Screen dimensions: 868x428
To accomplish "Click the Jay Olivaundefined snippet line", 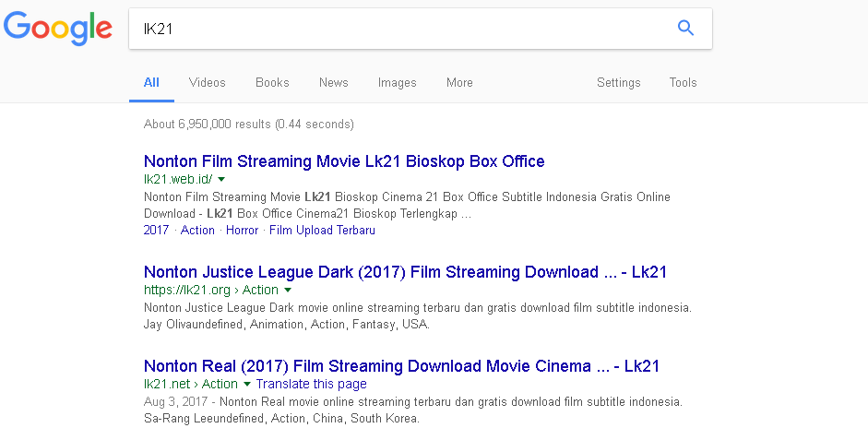I will pyautogui.click(x=287, y=325).
